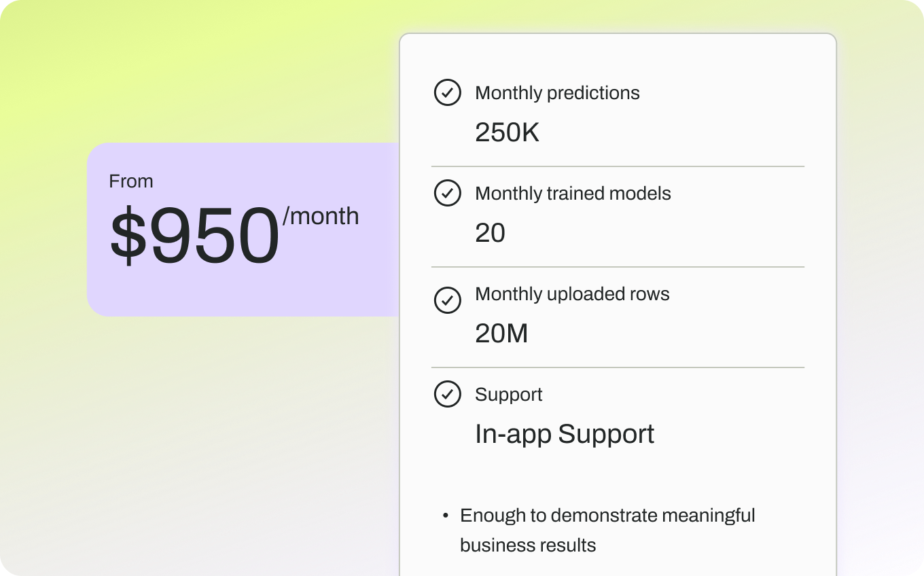Click the $950 price amount
This screenshot has height=576, width=924.
195,236
